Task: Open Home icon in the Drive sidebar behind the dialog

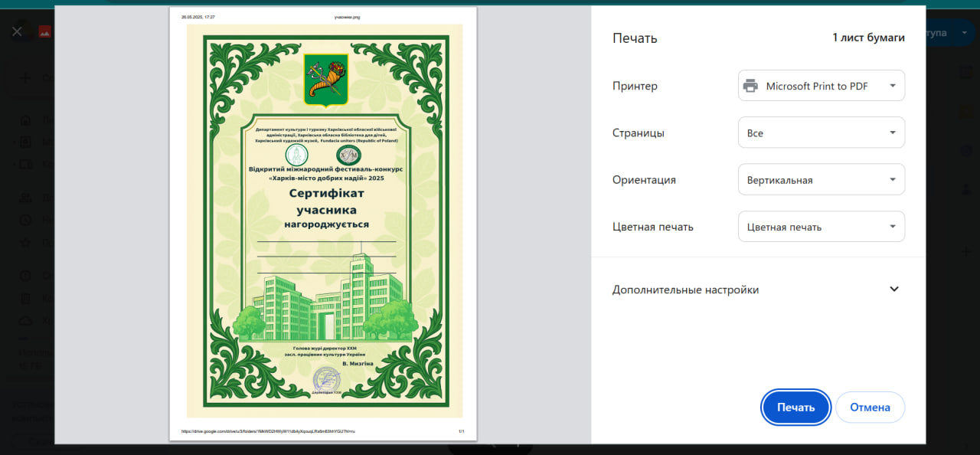Action: pos(25,120)
